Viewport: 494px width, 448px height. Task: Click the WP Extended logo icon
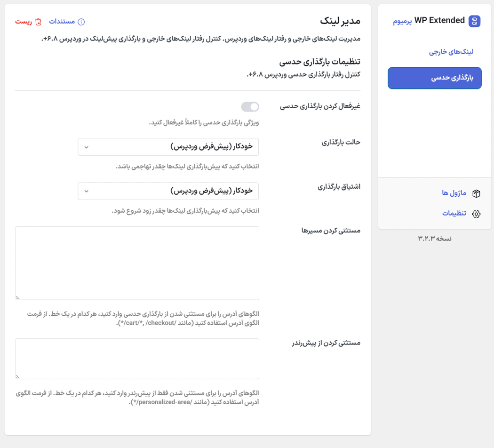point(476,21)
